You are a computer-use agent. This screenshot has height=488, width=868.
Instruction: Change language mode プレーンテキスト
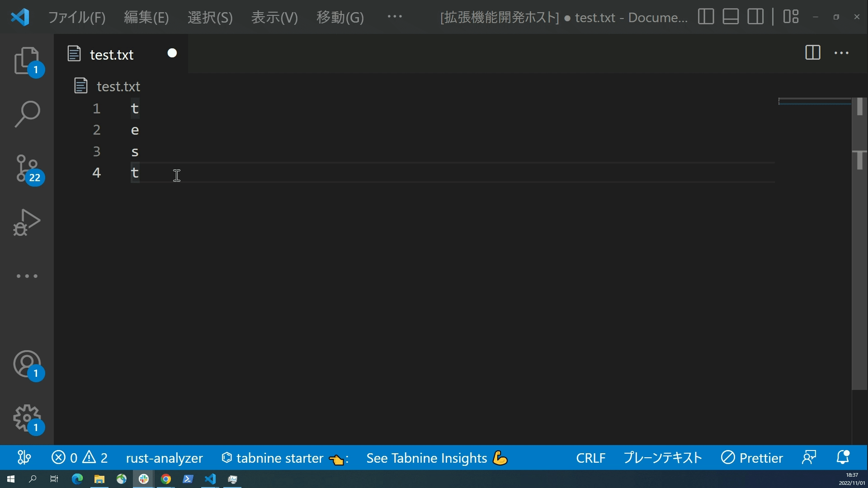point(662,458)
